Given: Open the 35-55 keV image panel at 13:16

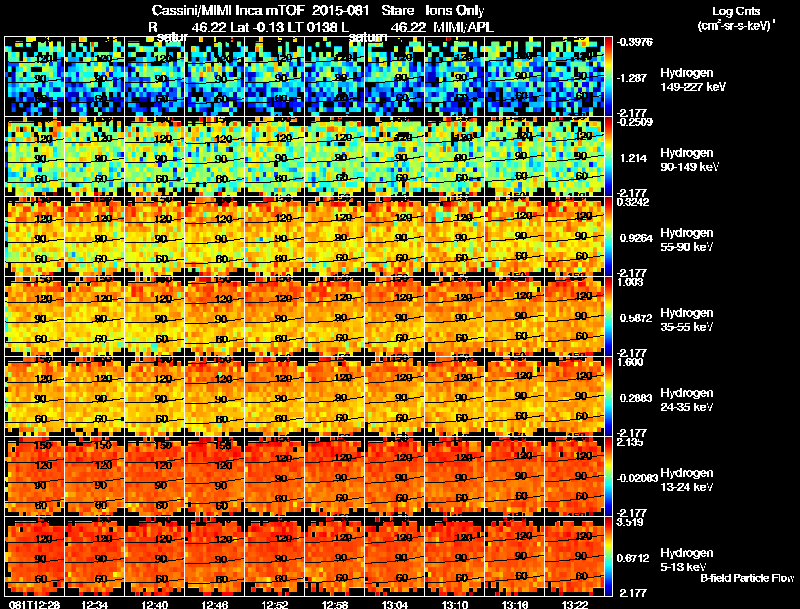Looking at the screenshot, I should [x=515, y=317].
